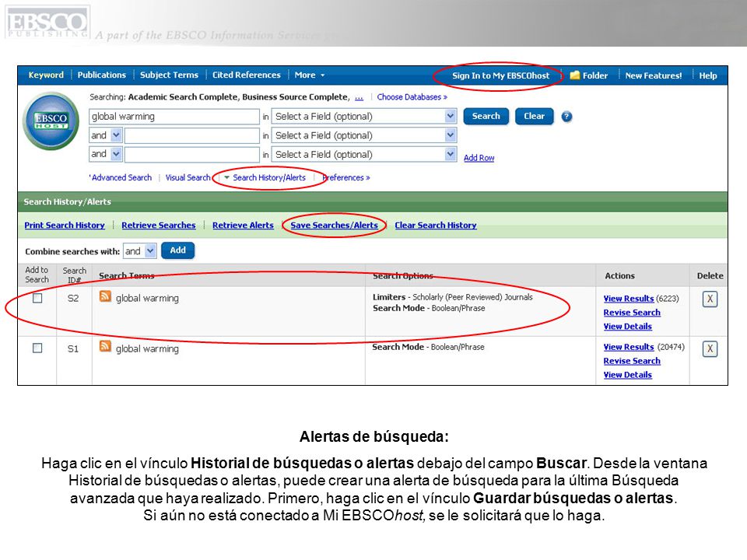
Task: Open the third row's 'and' operator dropdown
Action: [116, 154]
